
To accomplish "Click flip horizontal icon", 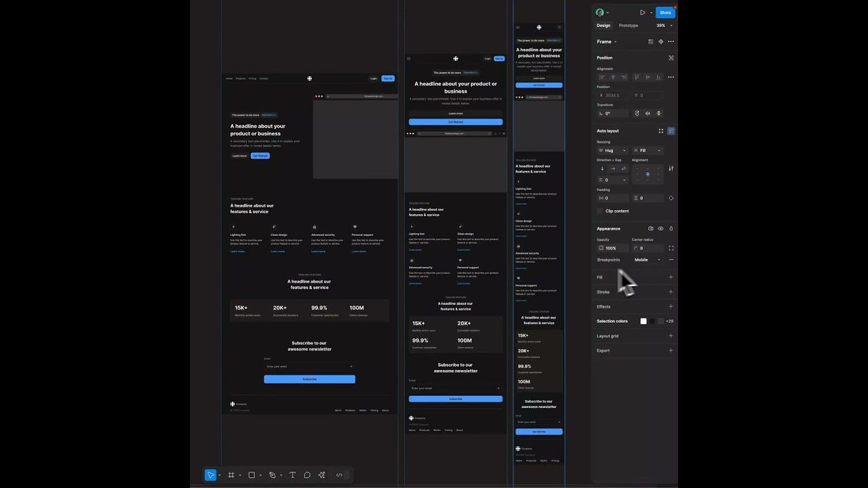I will 648,113.
